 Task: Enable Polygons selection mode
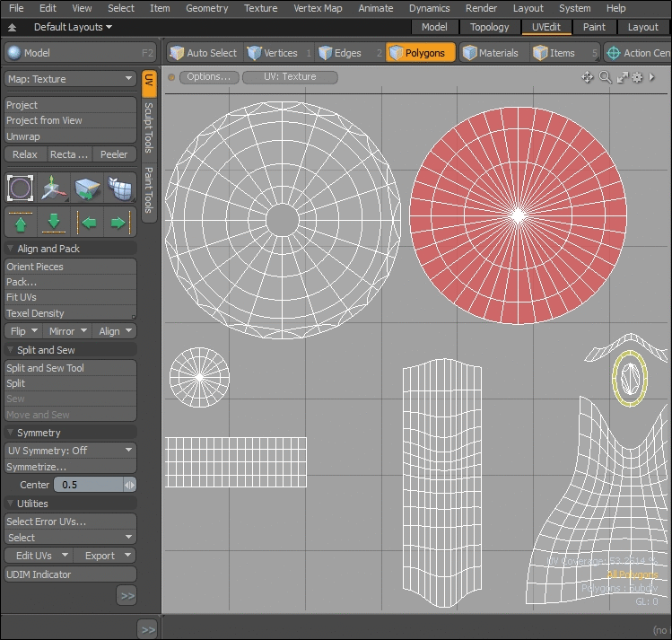coord(421,53)
